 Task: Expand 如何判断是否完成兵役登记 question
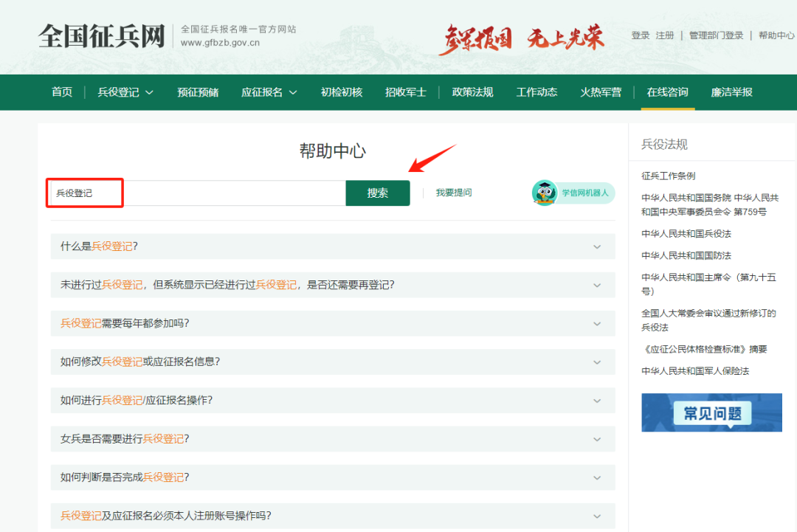(x=332, y=477)
